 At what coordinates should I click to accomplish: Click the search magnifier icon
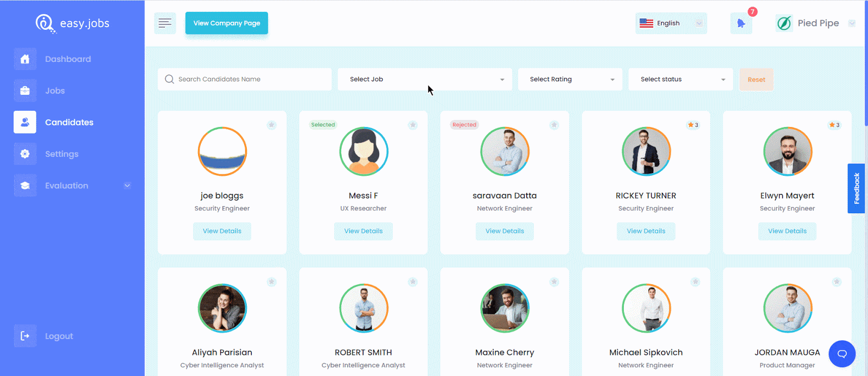[x=169, y=79]
